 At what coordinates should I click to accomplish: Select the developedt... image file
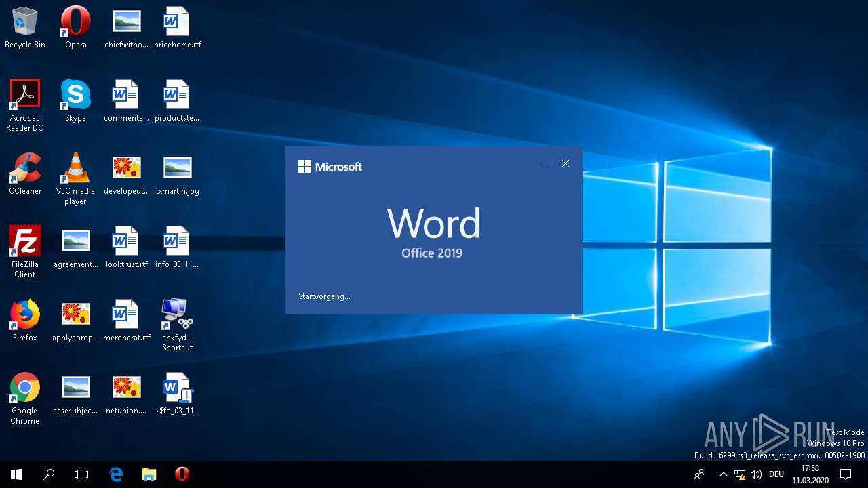pos(126,174)
